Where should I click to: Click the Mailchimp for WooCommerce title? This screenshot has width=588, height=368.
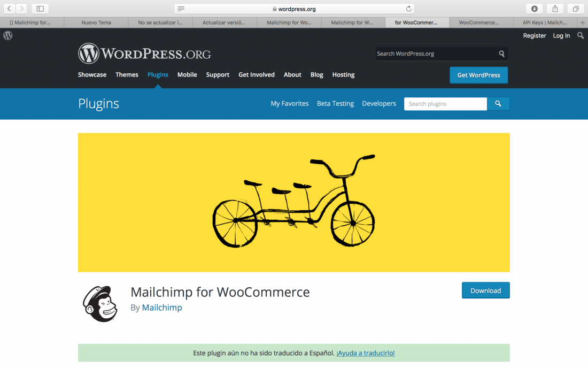[x=220, y=292]
